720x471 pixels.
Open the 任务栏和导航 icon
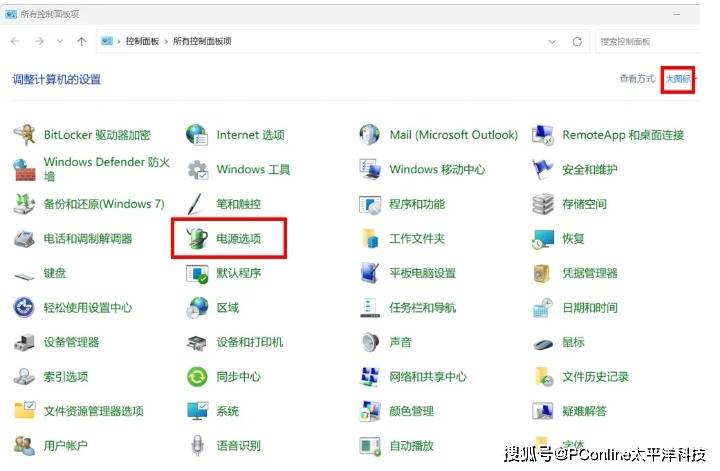370,308
